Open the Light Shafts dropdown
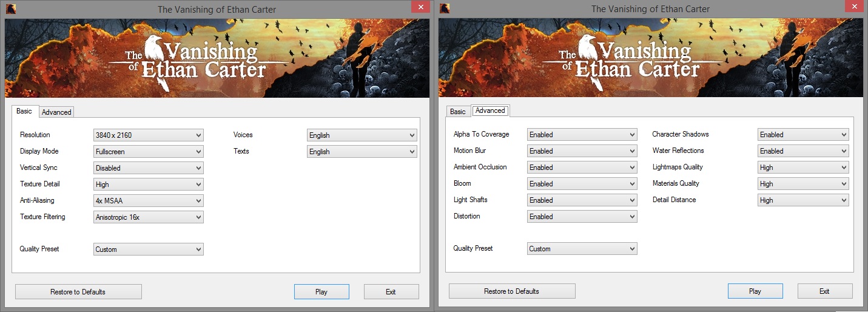 582,200
